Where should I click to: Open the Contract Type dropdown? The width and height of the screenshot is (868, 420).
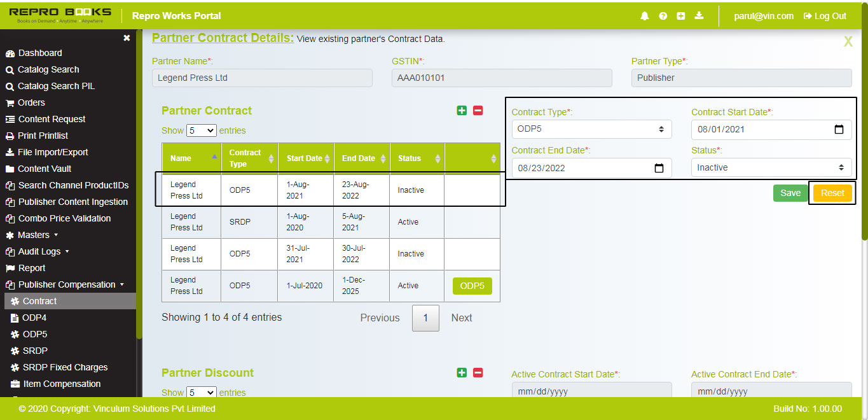tap(591, 129)
